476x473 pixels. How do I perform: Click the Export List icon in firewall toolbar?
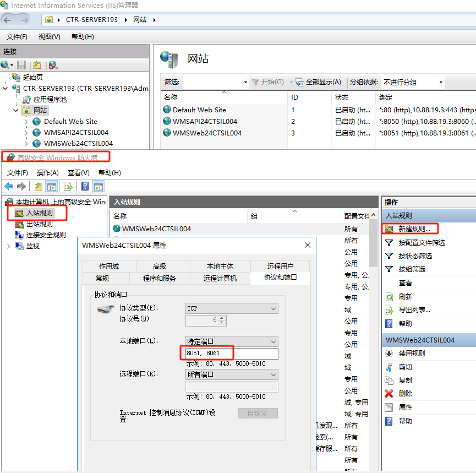[68, 186]
